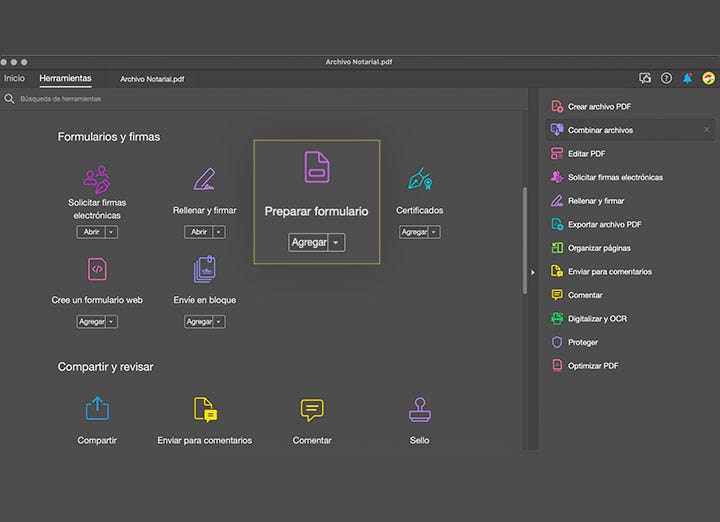Expand dropdown arrow next to Preparar formulario Agregar
The image size is (720, 522).
[337, 243]
